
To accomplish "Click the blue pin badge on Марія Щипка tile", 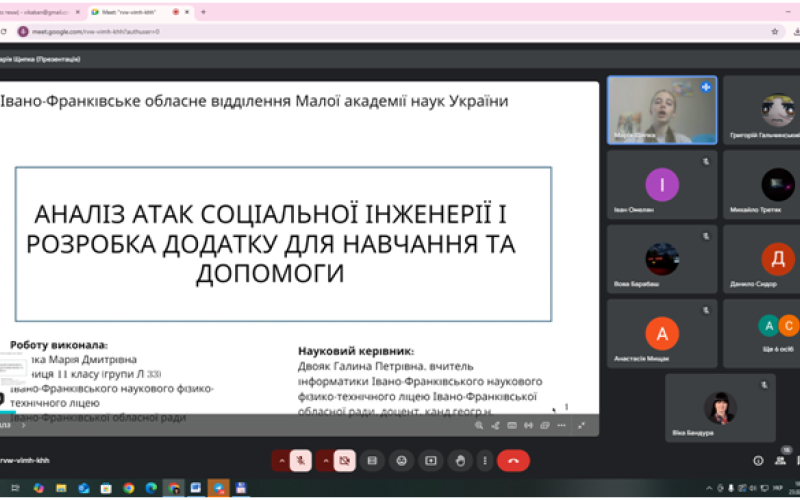I will pos(706,87).
